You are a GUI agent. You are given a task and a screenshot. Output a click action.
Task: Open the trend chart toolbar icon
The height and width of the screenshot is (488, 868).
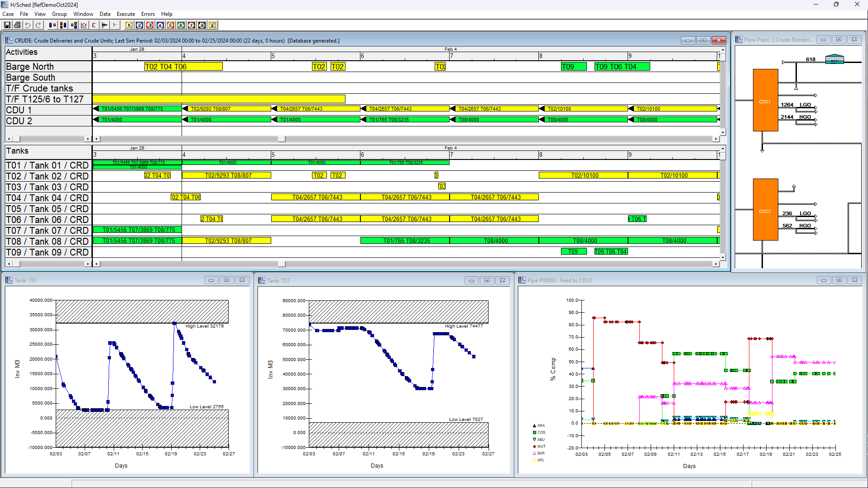click(x=84, y=25)
